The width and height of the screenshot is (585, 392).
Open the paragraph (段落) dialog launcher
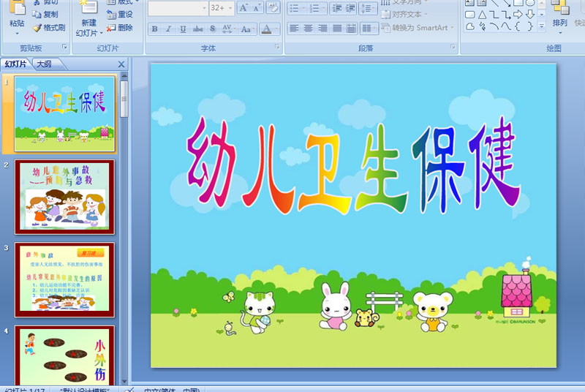point(453,47)
